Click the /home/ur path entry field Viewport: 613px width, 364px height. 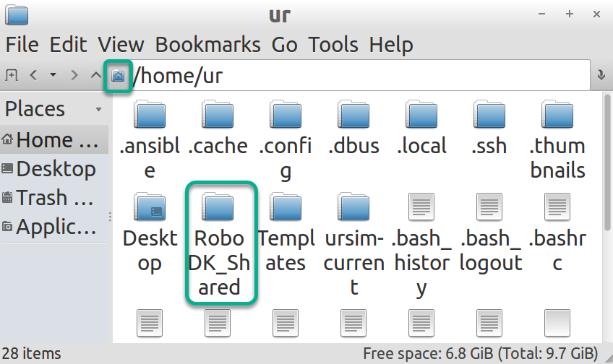(x=361, y=76)
